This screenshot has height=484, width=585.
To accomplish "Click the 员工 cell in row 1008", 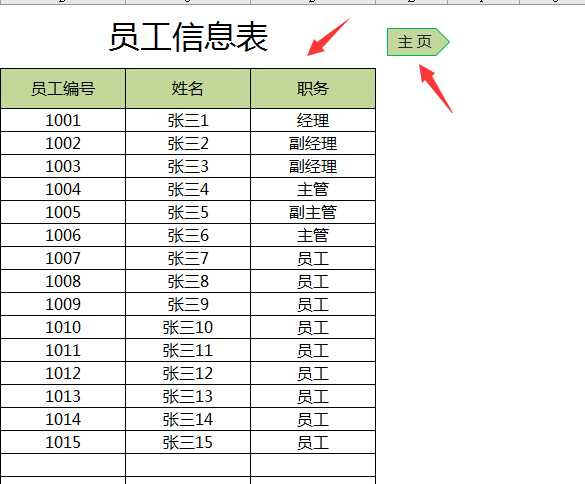I will pyautogui.click(x=313, y=281).
